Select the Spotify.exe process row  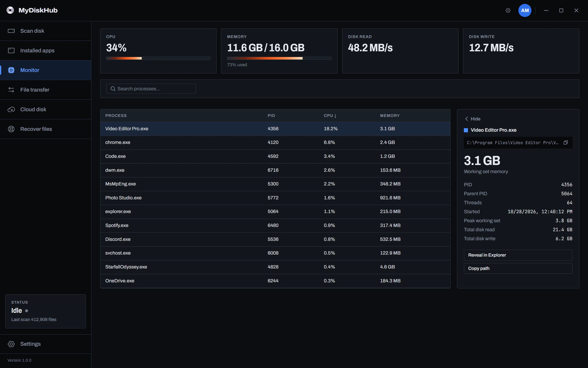click(x=275, y=225)
